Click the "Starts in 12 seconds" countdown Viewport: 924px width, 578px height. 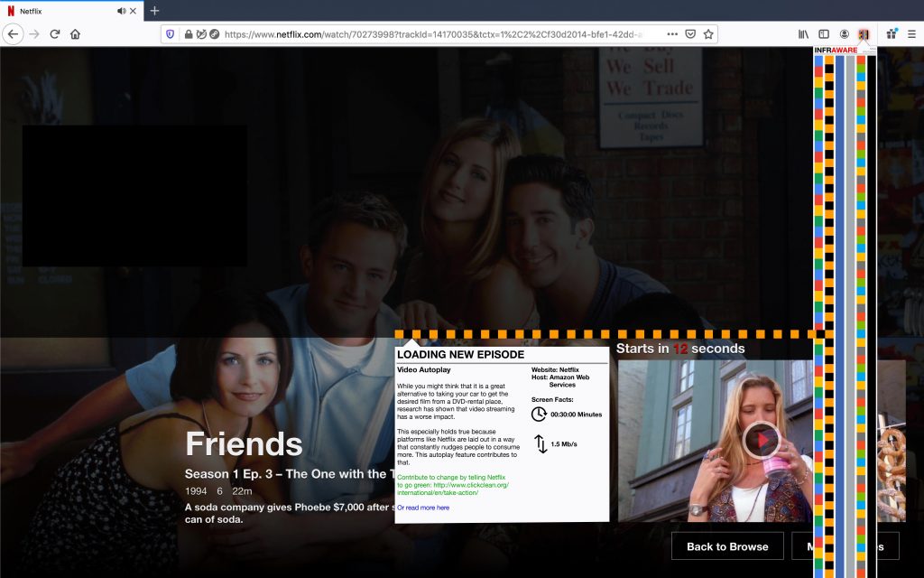coord(680,349)
